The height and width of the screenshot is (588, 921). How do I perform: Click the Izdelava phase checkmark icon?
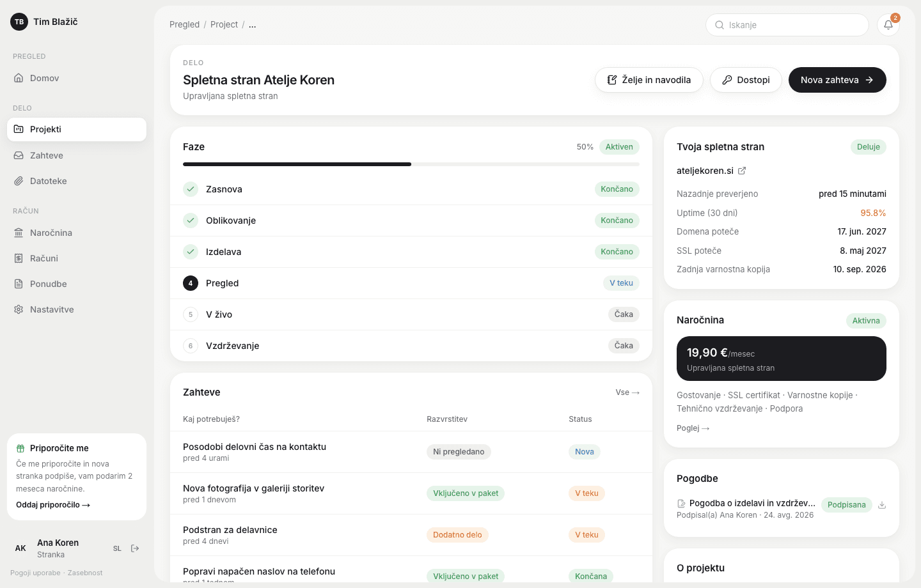[191, 252]
